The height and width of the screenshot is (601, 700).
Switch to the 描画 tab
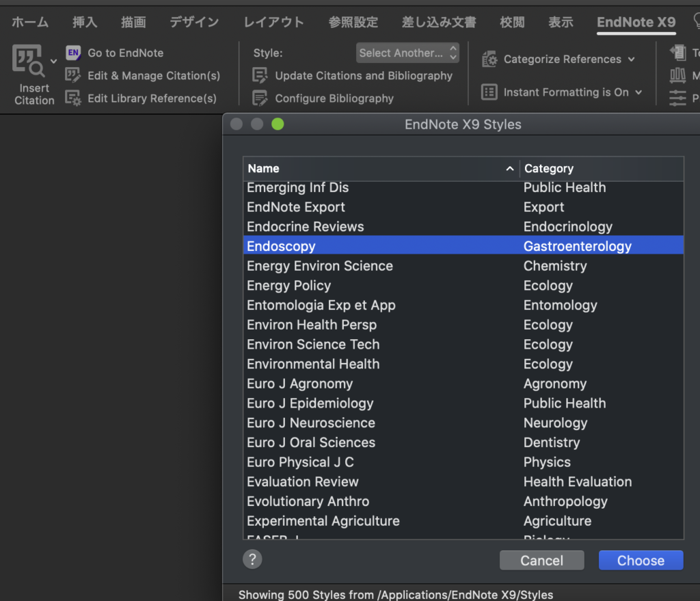tap(133, 22)
